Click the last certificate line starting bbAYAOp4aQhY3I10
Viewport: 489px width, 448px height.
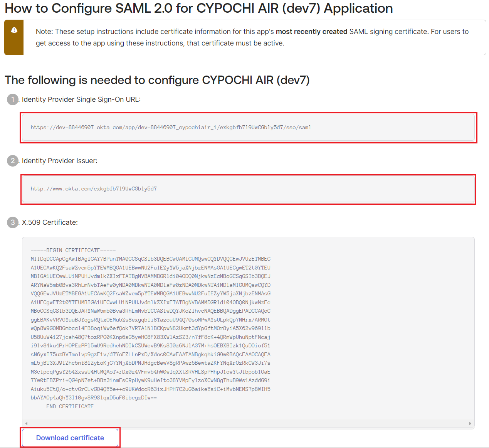click(94, 398)
